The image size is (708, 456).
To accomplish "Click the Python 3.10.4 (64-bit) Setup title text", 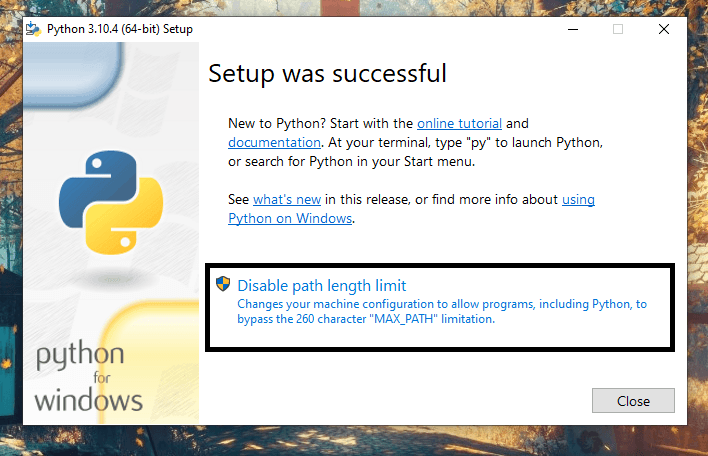I will pyautogui.click(x=120, y=29).
